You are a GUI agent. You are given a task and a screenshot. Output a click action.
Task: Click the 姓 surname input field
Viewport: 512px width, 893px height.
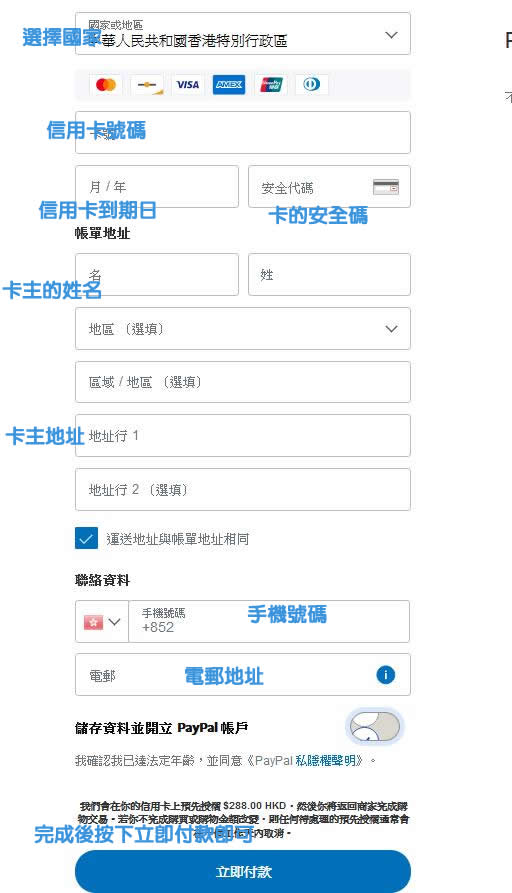[x=329, y=275]
